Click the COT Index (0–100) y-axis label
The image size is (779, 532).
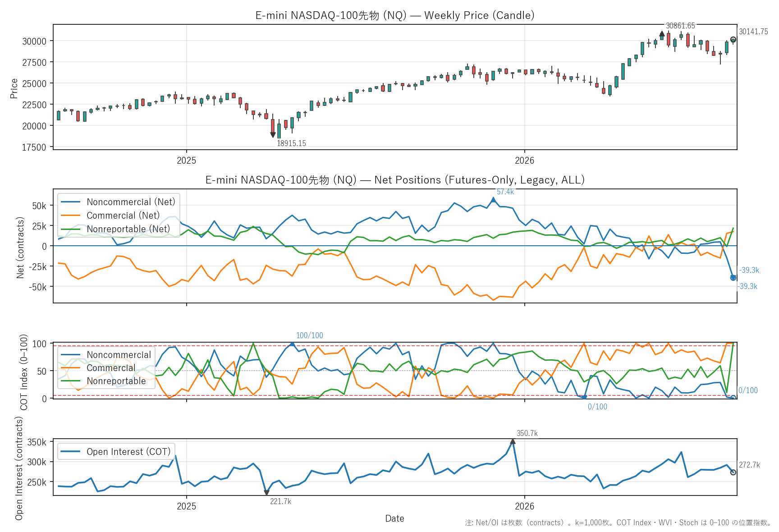24,372
